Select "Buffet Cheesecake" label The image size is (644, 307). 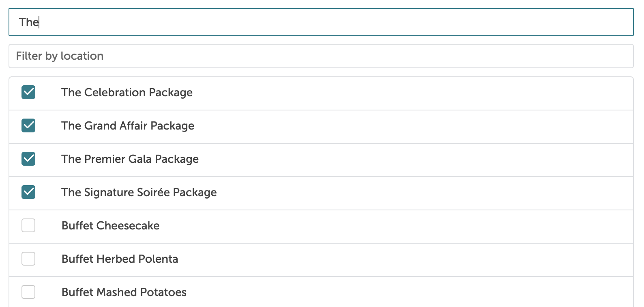110,225
